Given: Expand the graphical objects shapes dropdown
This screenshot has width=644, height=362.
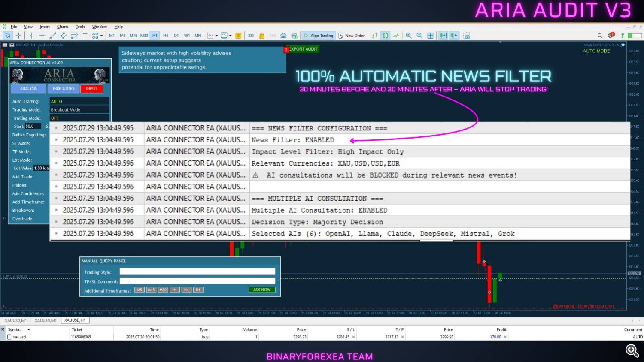Looking at the screenshot, I should [x=101, y=36].
